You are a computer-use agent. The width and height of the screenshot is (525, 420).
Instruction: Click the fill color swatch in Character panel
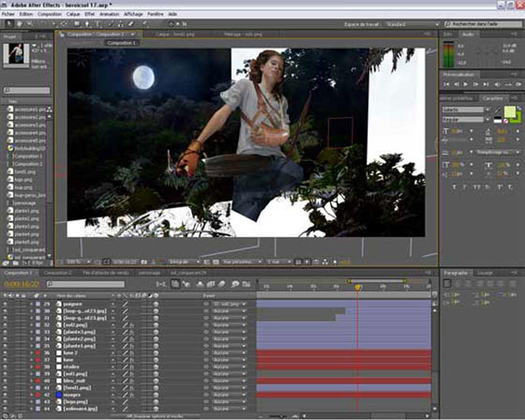point(510,112)
